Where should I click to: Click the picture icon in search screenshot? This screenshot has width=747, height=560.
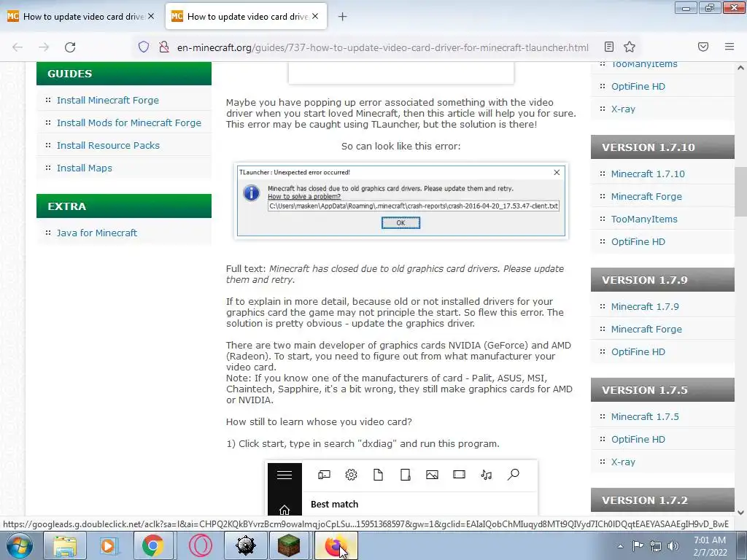coord(432,475)
